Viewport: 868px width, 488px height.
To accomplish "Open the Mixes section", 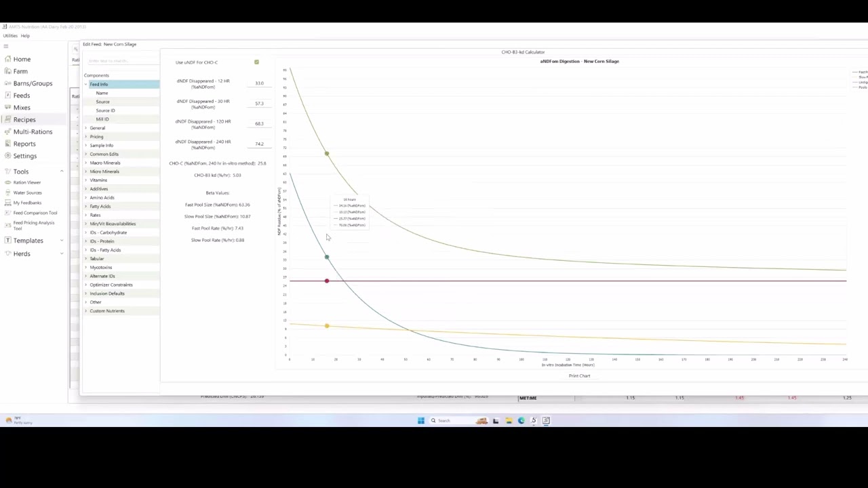I will point(22,108).
